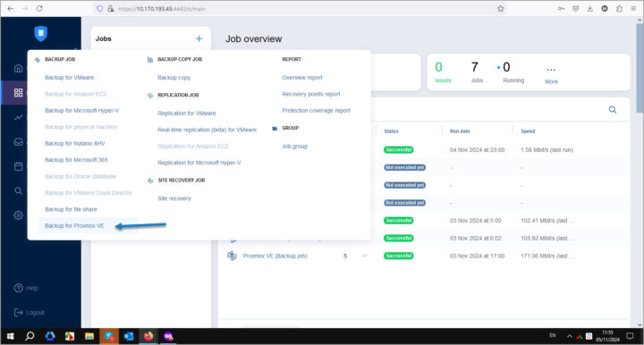
Task: Open Help in the sidebar
Action: tap(26, 288)
